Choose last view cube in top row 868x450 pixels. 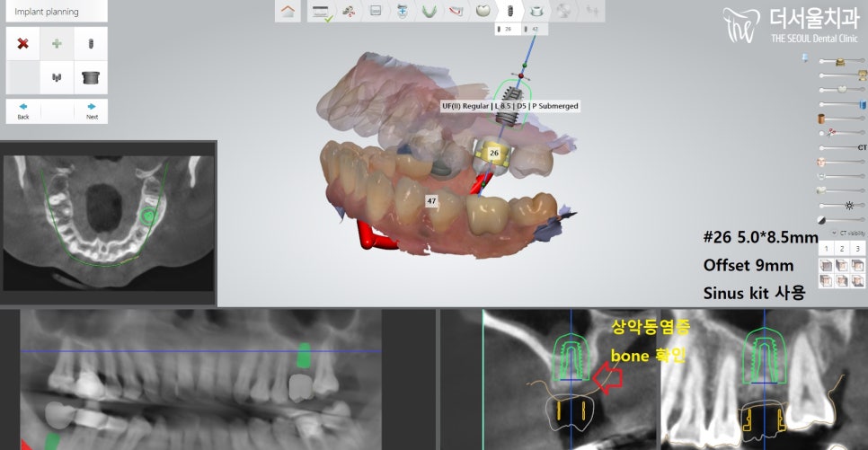coord(857,266)
